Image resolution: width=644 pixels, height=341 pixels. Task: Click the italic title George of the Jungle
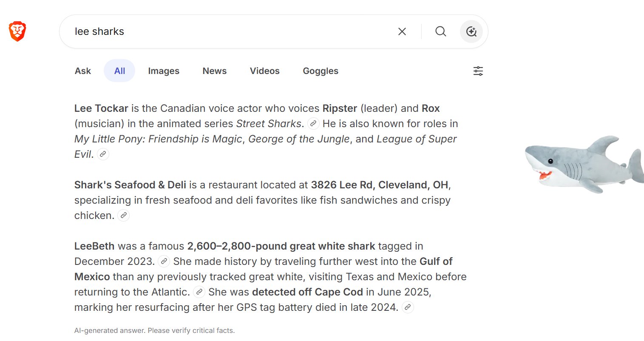pyautogui.click(x=299, y=139)
